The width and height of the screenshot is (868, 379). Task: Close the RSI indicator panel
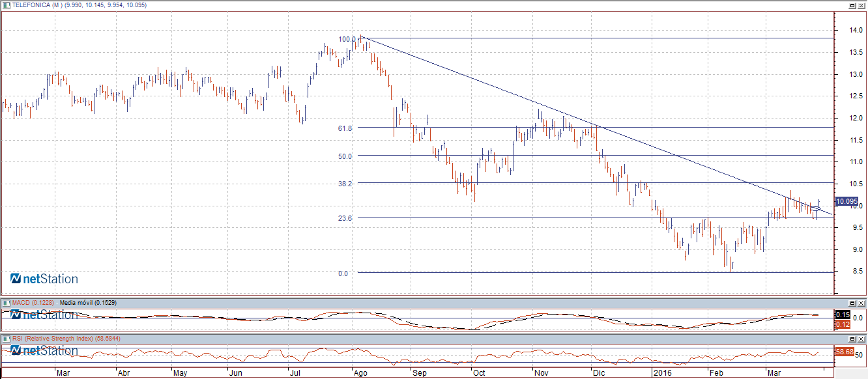(x=861, y=340)
